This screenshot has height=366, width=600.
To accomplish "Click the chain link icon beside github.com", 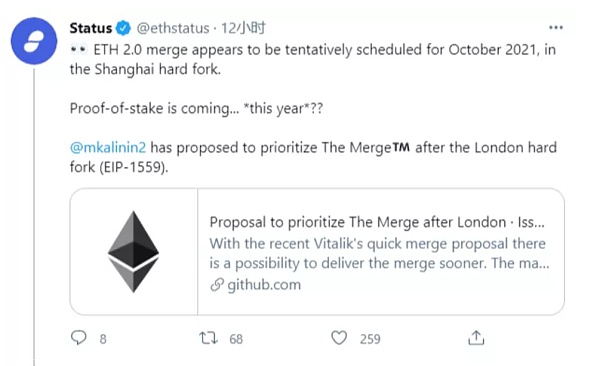I will (217, 285).
